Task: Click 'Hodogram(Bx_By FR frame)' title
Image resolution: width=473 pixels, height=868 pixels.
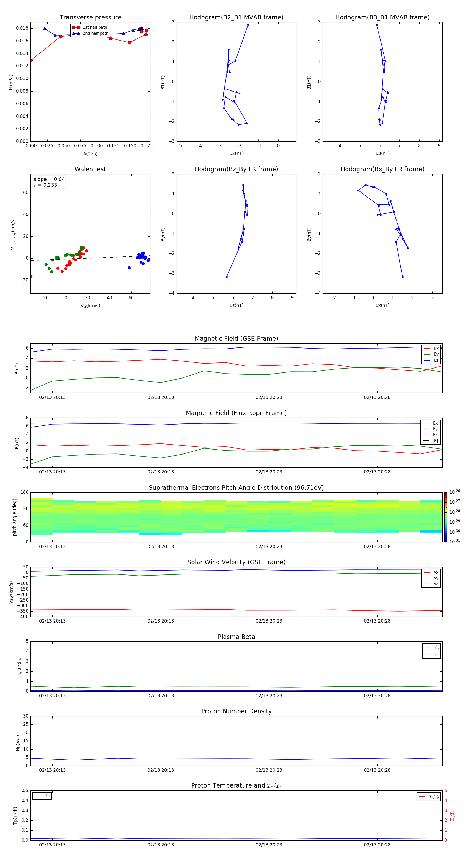Action: click(382, 169)
